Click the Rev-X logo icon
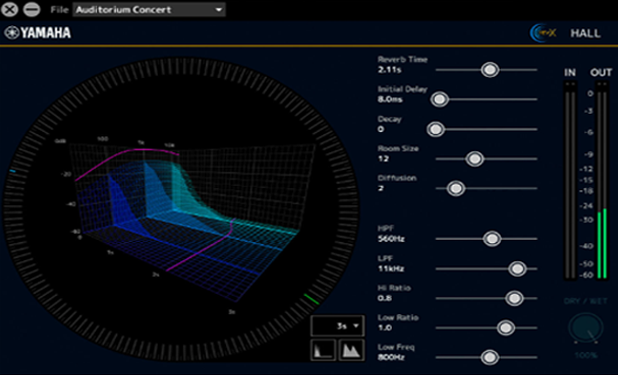618x375 pixels. [x=543, y=33]
